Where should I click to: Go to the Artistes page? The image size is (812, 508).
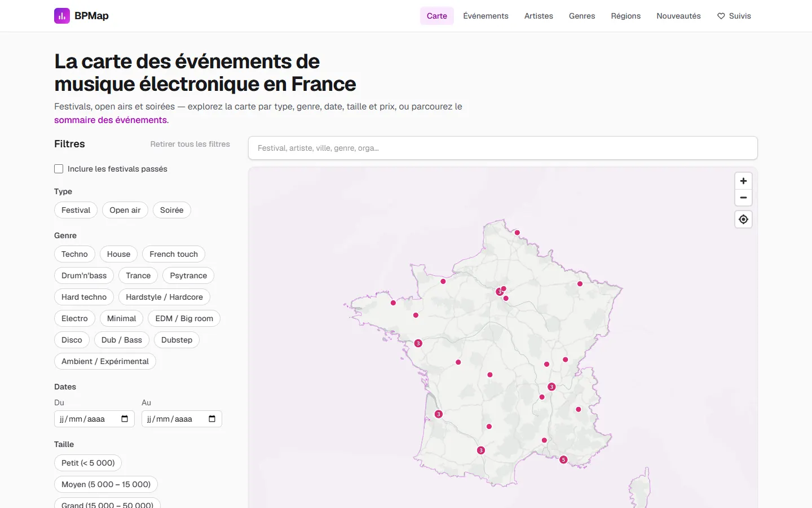pos(539,16)
